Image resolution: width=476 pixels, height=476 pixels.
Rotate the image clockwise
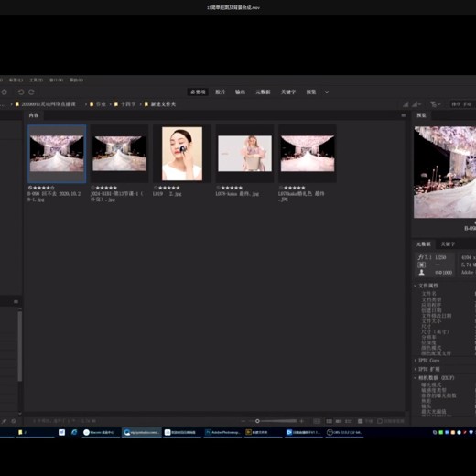pyautogui.click(x=31, y=92)
